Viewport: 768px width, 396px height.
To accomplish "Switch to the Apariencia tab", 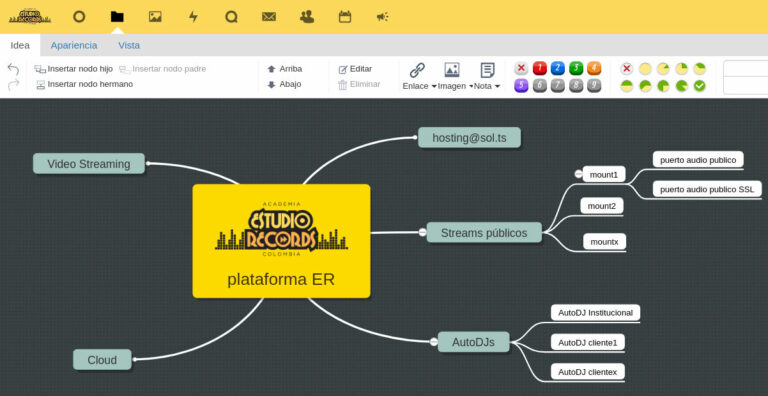I will (x=74, y=46).
